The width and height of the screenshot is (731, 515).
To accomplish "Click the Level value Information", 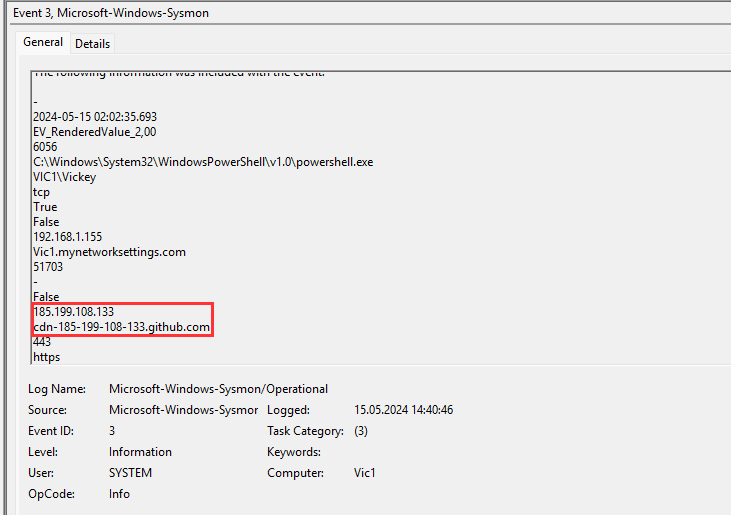I will tap(140, 452).
